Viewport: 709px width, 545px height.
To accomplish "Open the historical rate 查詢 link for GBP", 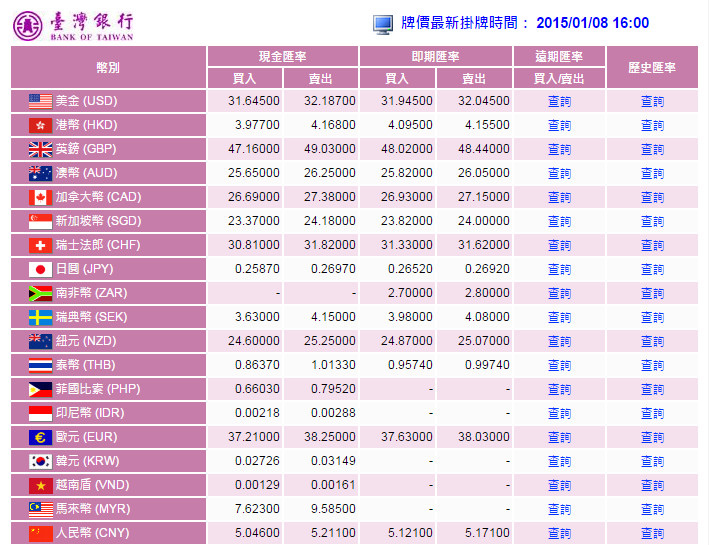I will click(652, 149).
